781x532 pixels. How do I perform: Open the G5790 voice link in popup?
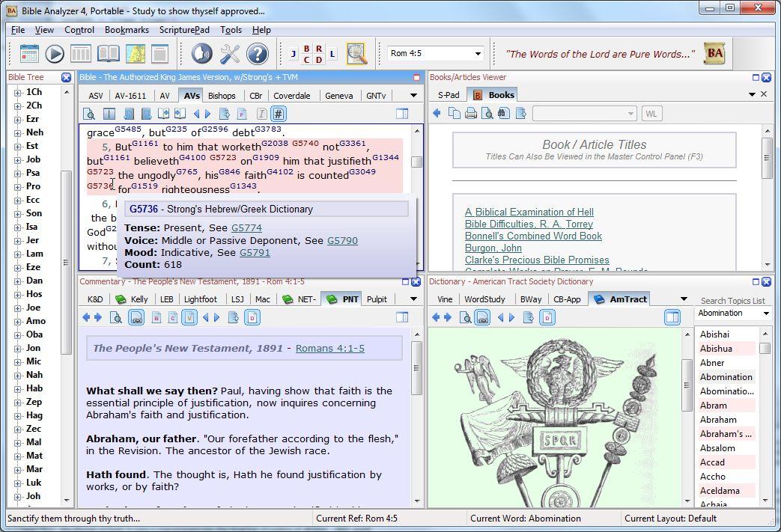pyautogui.click(x=342, y=241)
